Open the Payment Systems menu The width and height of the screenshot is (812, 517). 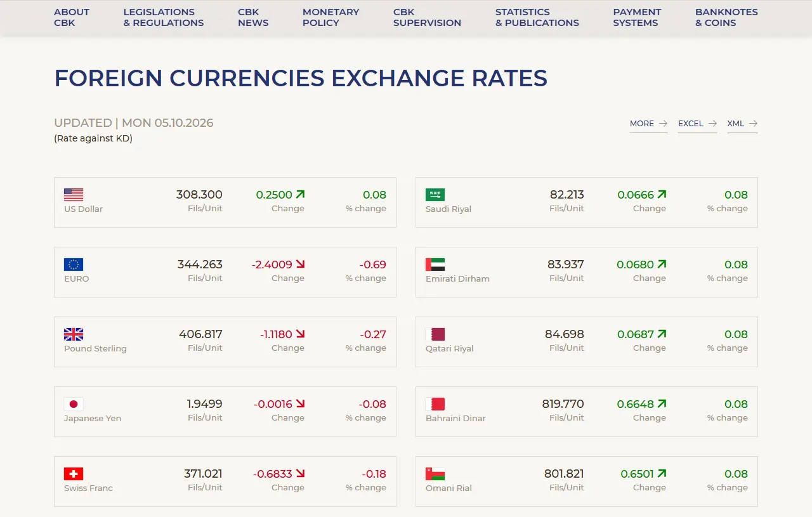point(637,17)
